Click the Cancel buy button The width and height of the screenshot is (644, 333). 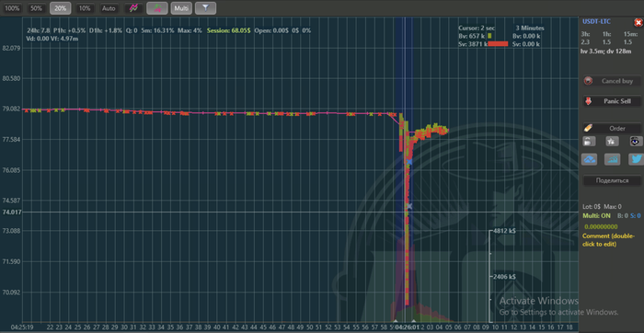612,81
